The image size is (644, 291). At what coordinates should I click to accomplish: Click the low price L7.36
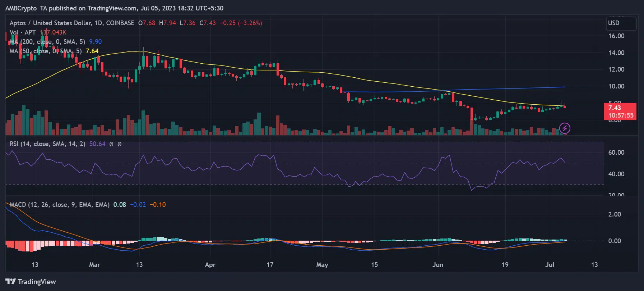187,23
